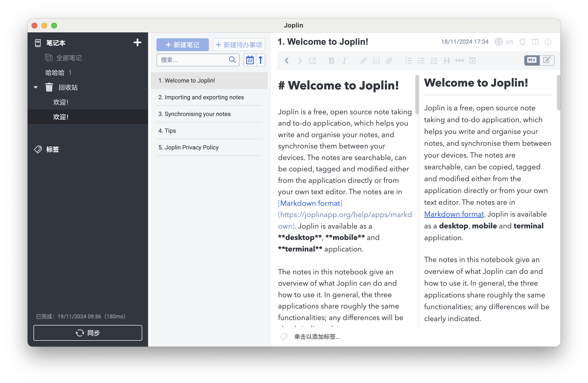Click the spell check language globe icon

pyautogui.click(x=498, y=42)
